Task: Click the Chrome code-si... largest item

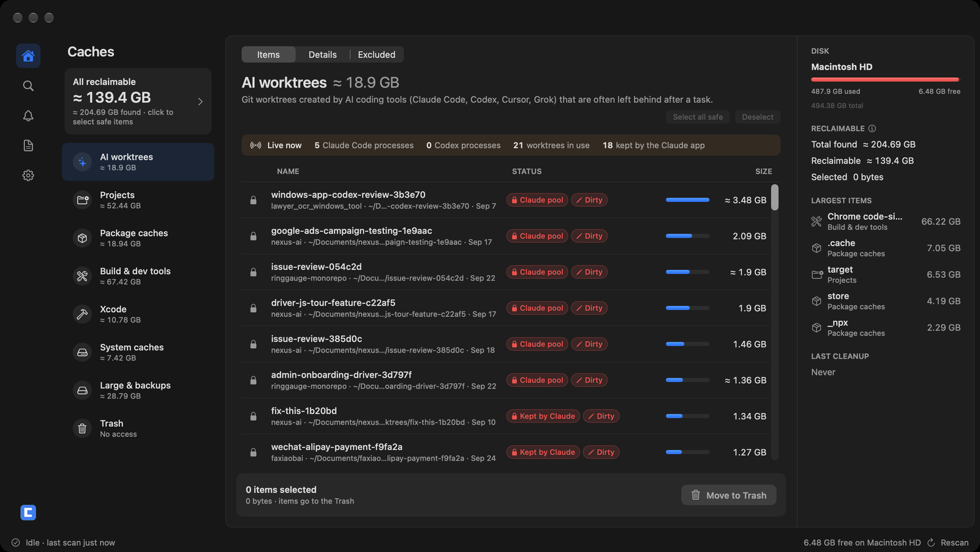Action: tap(886, 222)
